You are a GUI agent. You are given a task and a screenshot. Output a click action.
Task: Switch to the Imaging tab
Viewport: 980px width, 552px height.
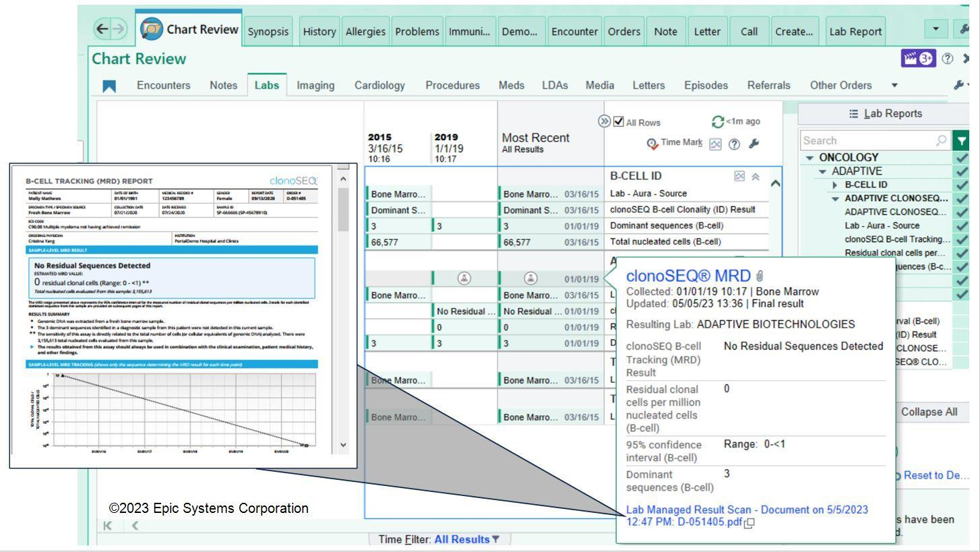click(315, 86)
